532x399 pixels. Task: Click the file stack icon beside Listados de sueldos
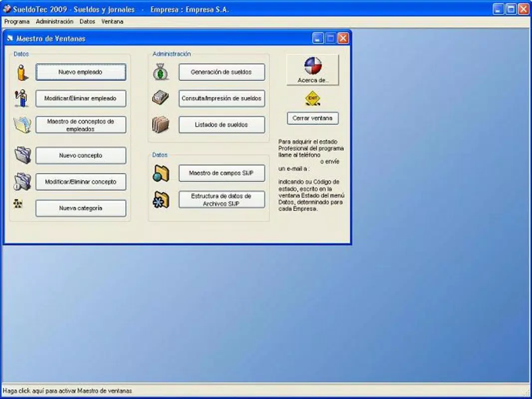point(161,124)
